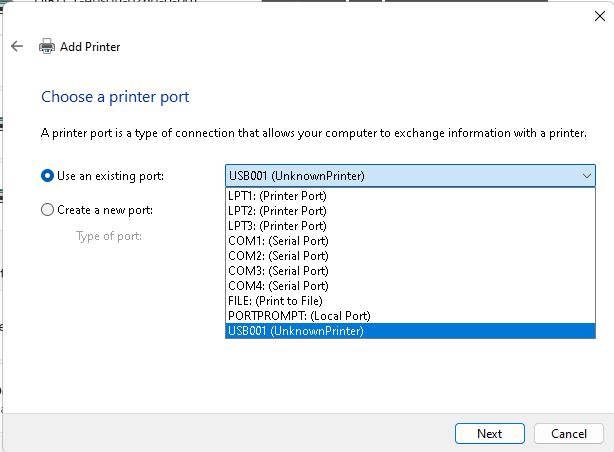Collapse the port dropdown using its chevron
This screenshot has height=452, width=614.
tap(585, 176)
